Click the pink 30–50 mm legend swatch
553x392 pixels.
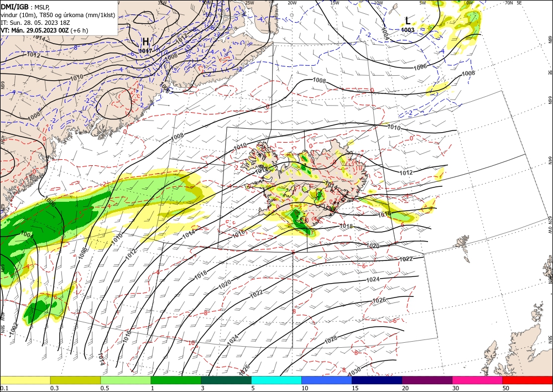pos(478,380)
